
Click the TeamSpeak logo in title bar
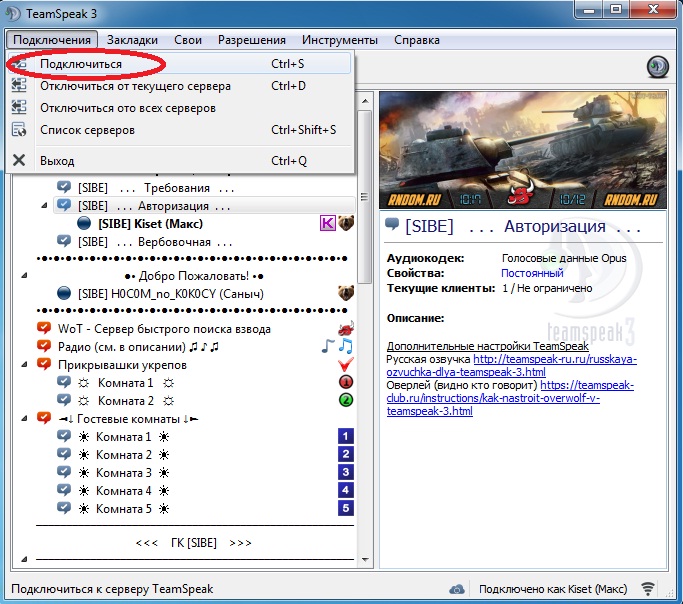click(13, 13)
